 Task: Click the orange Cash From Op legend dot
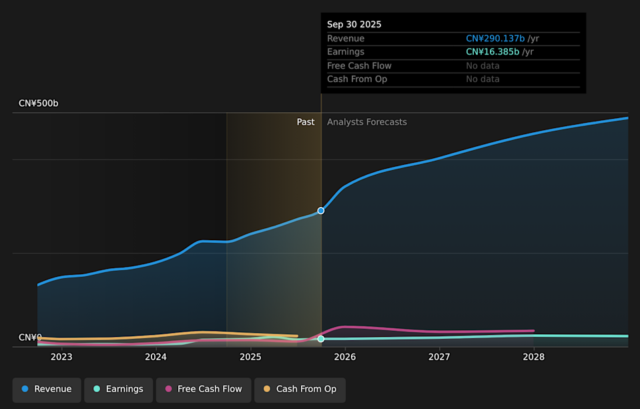(267, 389)
